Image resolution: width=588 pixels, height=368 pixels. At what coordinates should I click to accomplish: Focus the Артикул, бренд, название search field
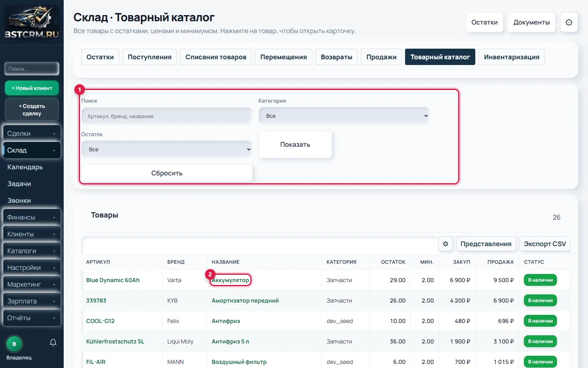click(x=167, y=116)
